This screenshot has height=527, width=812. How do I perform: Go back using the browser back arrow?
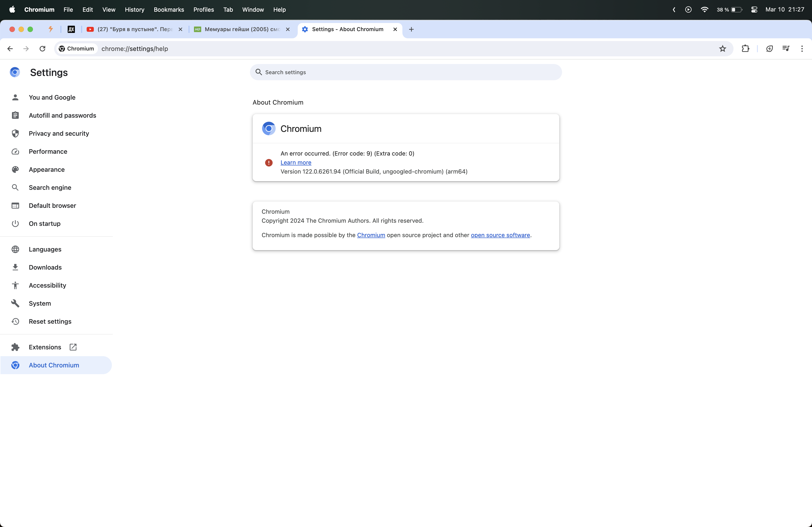(10, 49)
